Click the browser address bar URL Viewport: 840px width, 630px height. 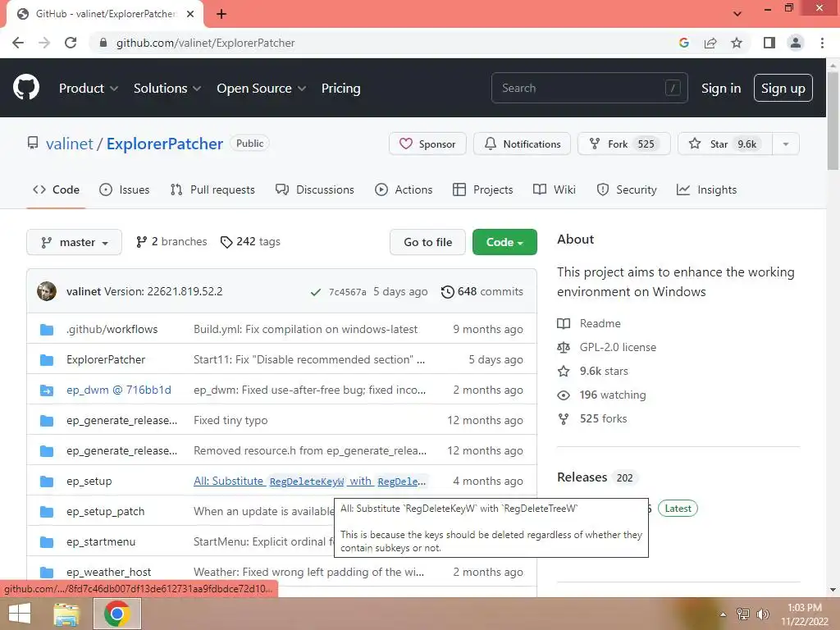pos(206,43)
